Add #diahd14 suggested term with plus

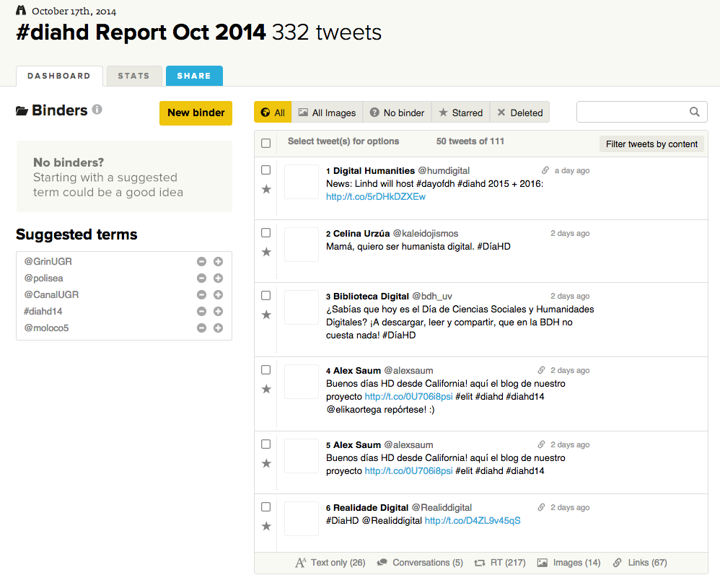click(x=218, y=311)
